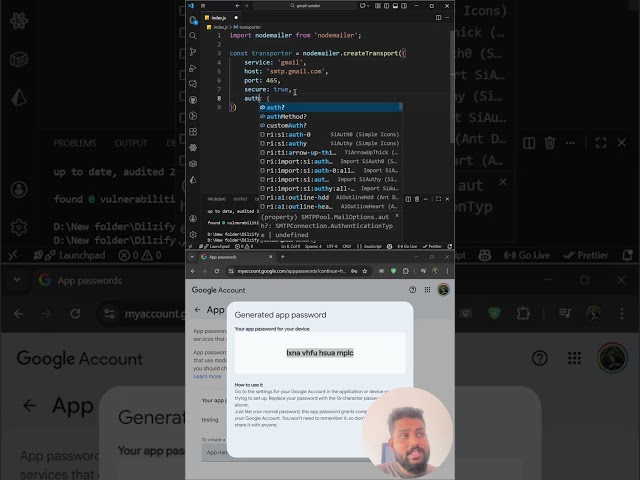The height and width of the screenshot is (480, 640).
Task: Open Chrome tab search dropdown arrow
Action: point(192,257)
